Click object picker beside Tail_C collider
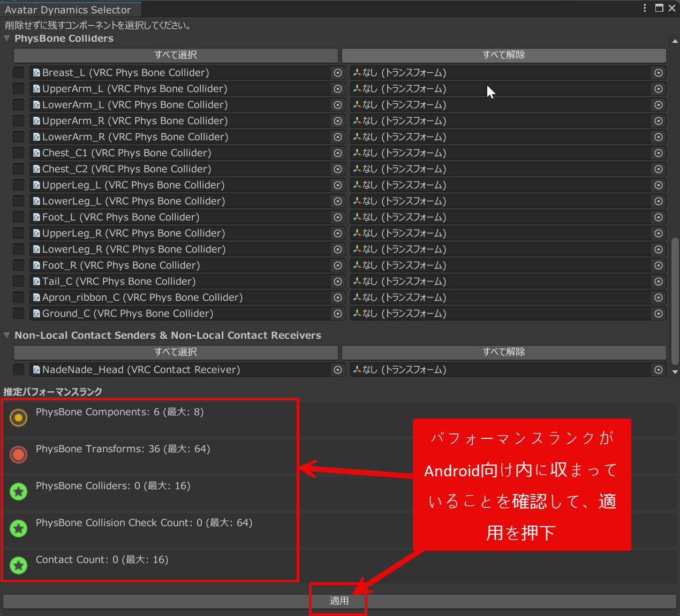Screen dimensions: 680x616 [x=338, y=282]
